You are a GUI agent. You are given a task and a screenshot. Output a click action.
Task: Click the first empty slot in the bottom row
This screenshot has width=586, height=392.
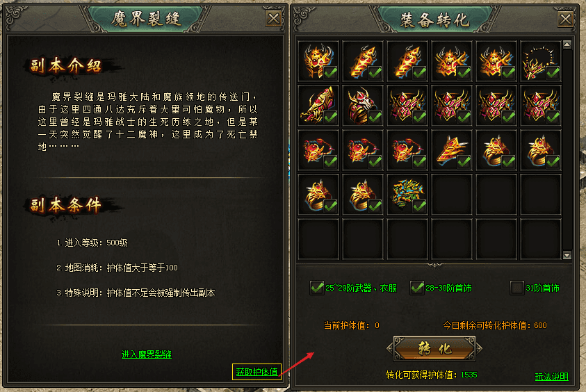(x=318, y=239)
